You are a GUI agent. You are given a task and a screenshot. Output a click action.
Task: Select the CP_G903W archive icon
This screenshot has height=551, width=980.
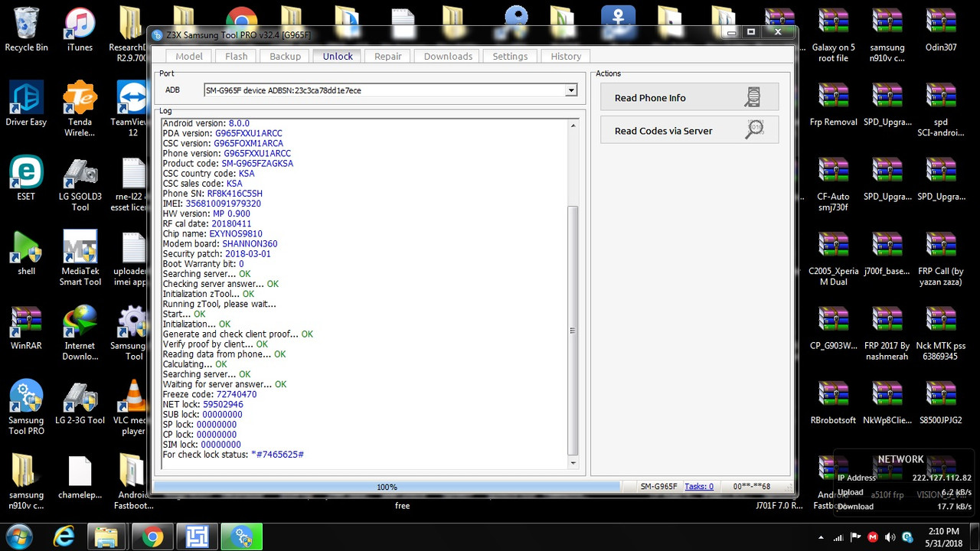(x=833, y=328)
